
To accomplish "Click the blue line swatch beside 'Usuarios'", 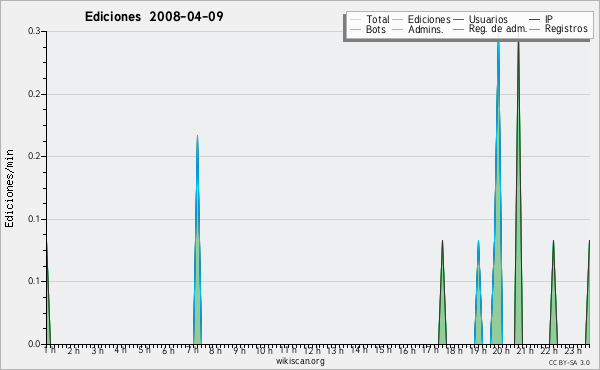I will 458,20.
